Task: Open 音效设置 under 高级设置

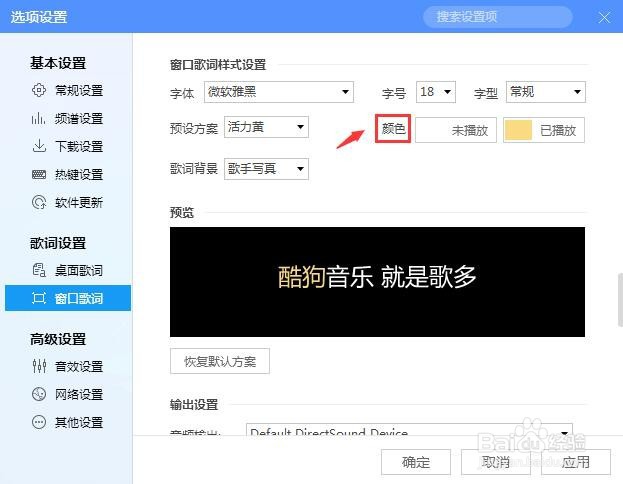Action: pyautogui.click(x=68, y=366)
